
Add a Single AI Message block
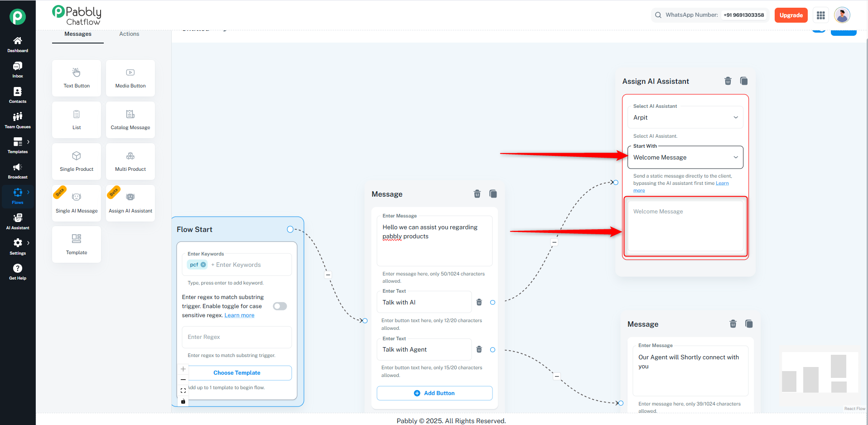77,203
